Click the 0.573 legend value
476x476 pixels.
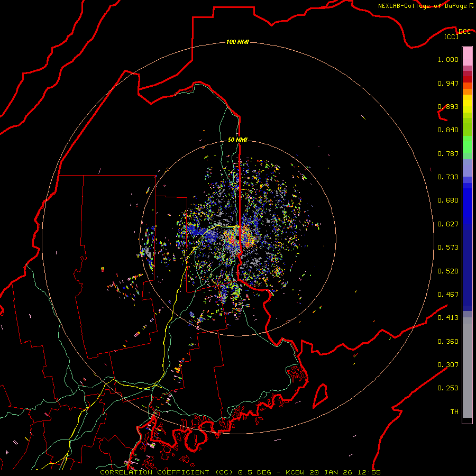coord(448,248)
